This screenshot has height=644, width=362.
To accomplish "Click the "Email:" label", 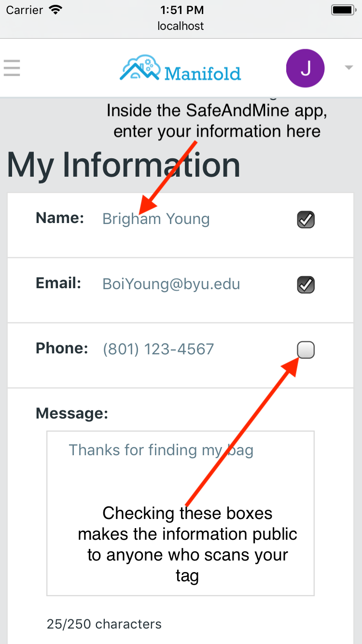I will (x=58, y=283).
